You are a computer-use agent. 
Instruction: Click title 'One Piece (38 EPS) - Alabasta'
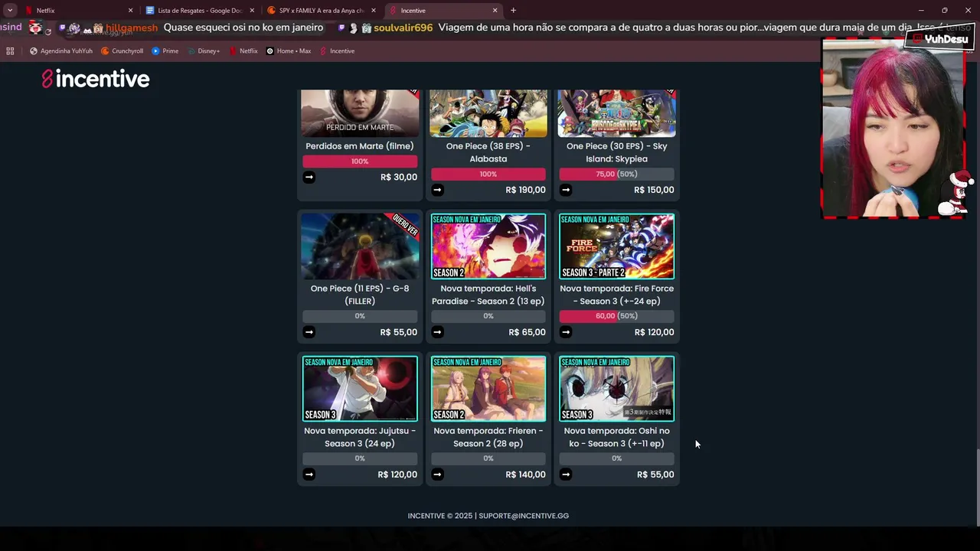(488, 152)
